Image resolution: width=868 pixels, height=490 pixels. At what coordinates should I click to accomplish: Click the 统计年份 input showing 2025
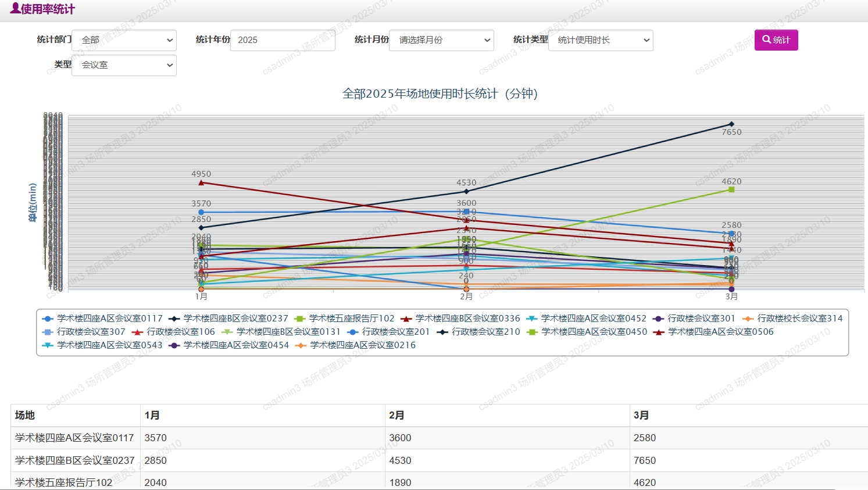[x=283, y=40]
